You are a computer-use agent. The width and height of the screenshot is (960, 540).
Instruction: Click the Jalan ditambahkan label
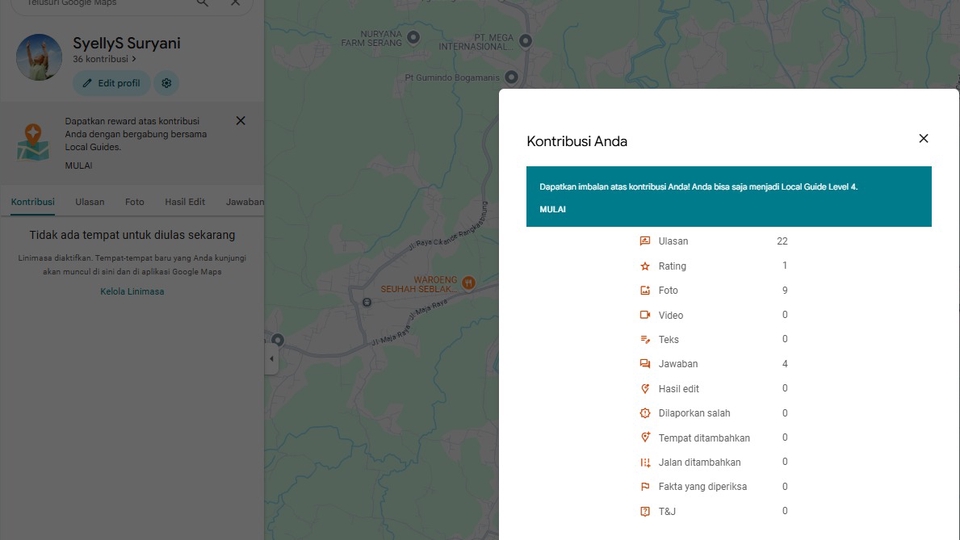point(699,462)
